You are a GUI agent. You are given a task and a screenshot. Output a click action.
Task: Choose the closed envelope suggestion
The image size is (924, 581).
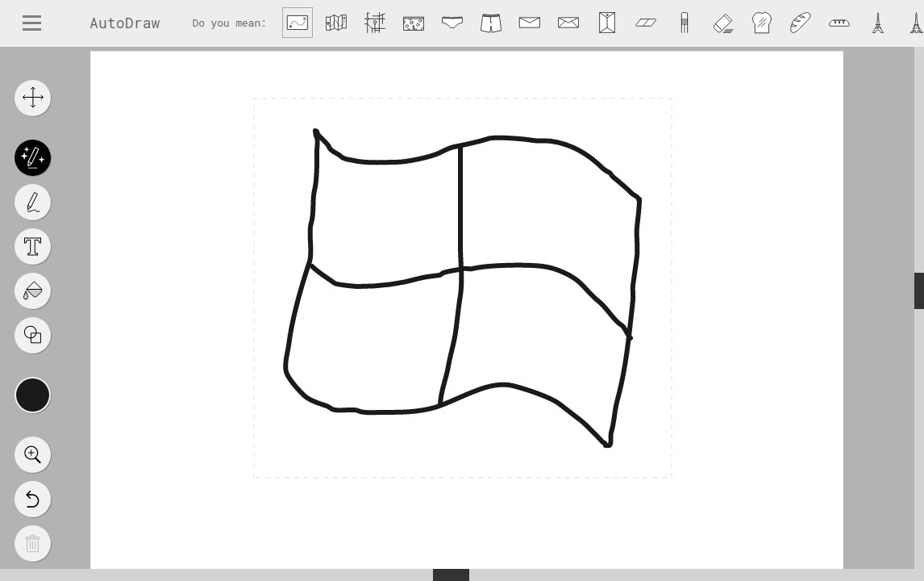(529, 23)
